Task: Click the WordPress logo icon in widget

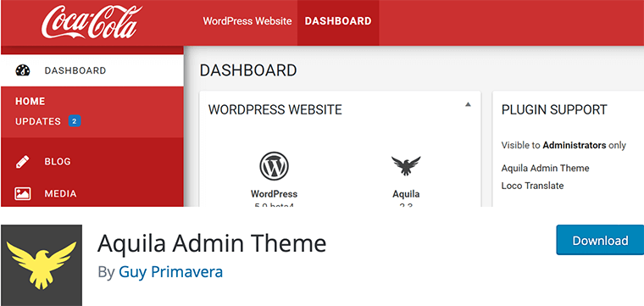Action: click(x=274, y=165)
